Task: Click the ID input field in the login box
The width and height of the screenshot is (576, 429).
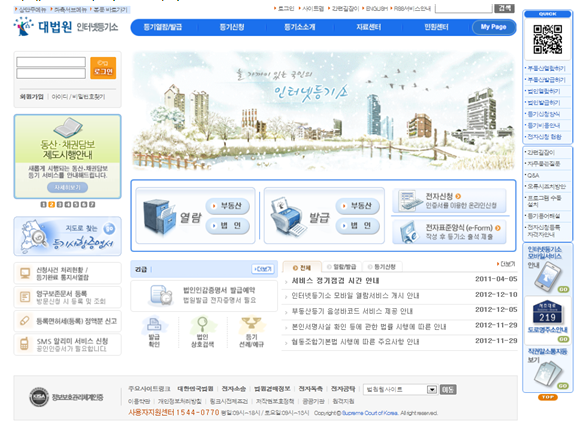Action: click(x=51, y=62)
